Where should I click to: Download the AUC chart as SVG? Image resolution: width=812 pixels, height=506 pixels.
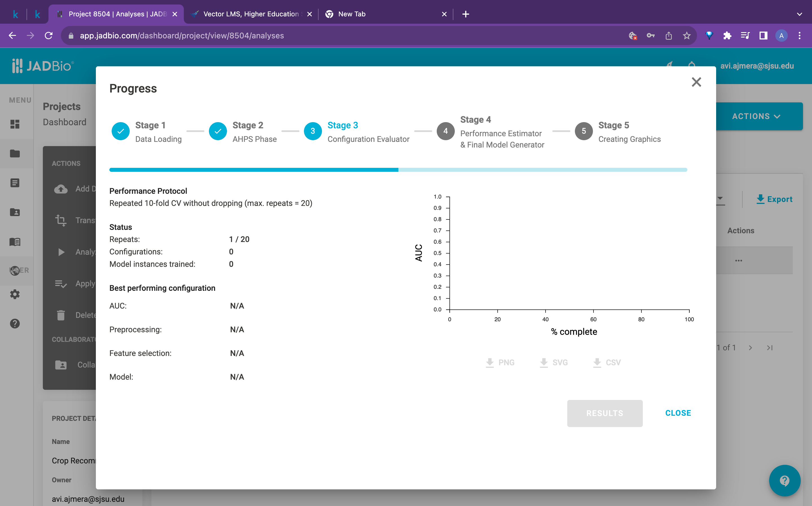click(x=553, y=362)
